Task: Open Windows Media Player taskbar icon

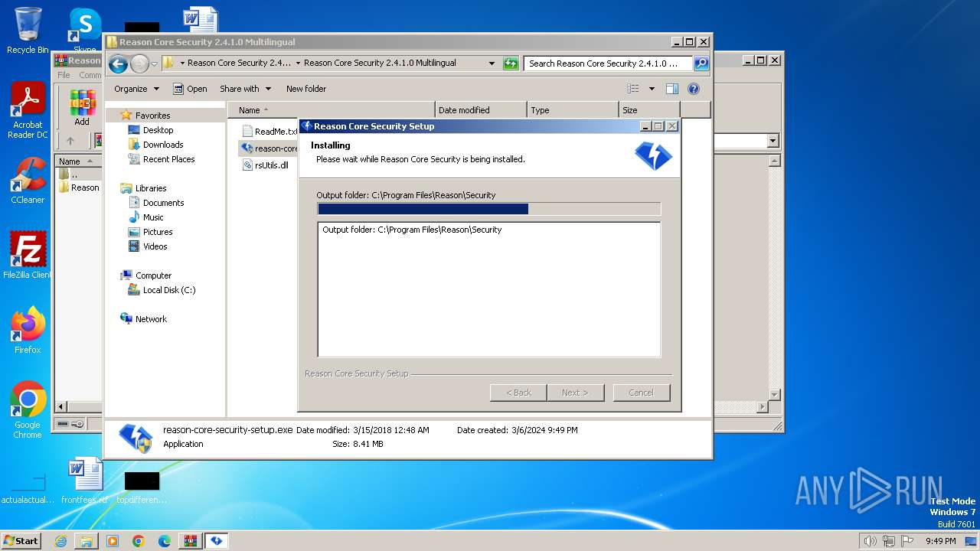Action: [113, 541]
